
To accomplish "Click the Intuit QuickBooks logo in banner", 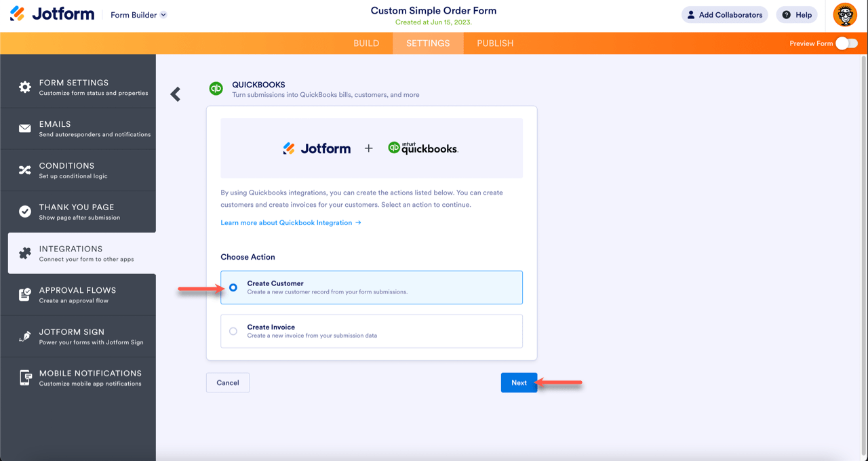I will [x=423, y=148].
